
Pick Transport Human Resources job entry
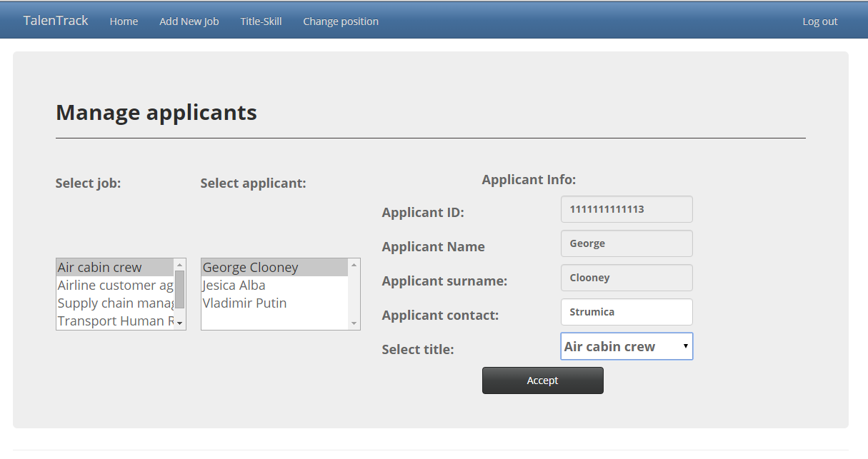[114, 321]
